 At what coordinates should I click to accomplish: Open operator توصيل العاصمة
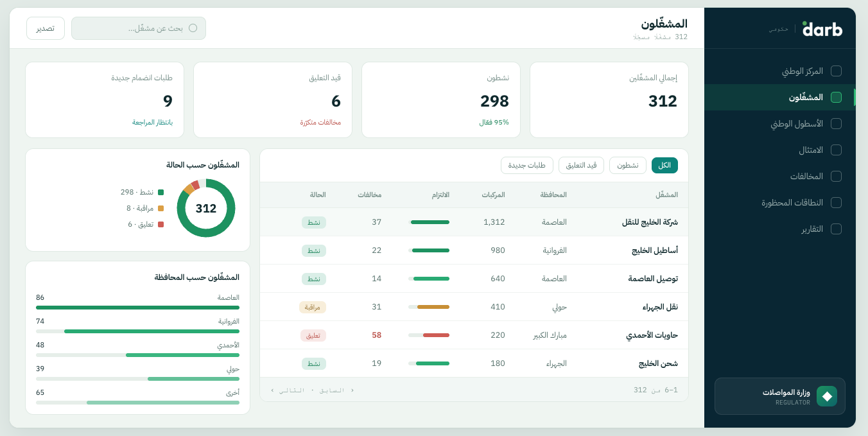pyautogui.click(x=474, y=279)
